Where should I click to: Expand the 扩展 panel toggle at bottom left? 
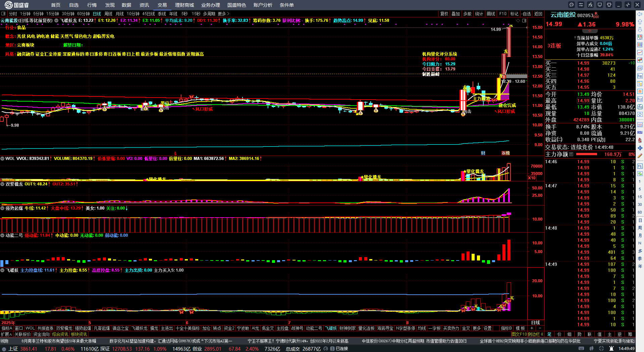(6, 334)
